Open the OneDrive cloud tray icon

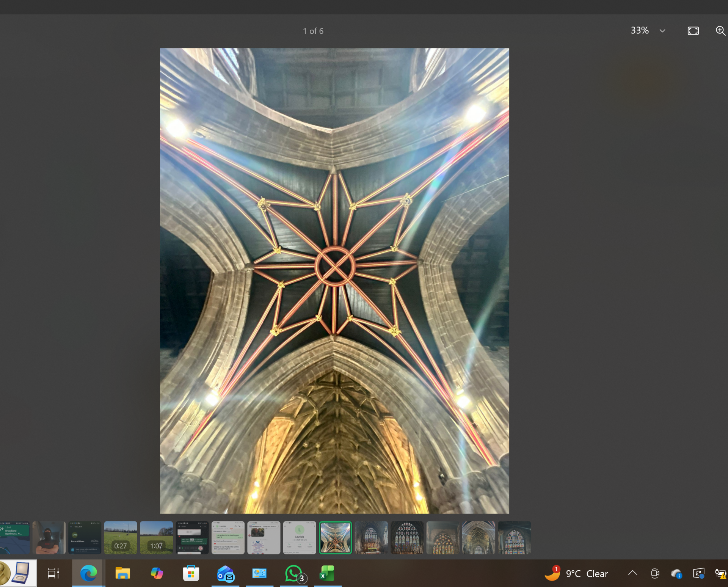676,573
